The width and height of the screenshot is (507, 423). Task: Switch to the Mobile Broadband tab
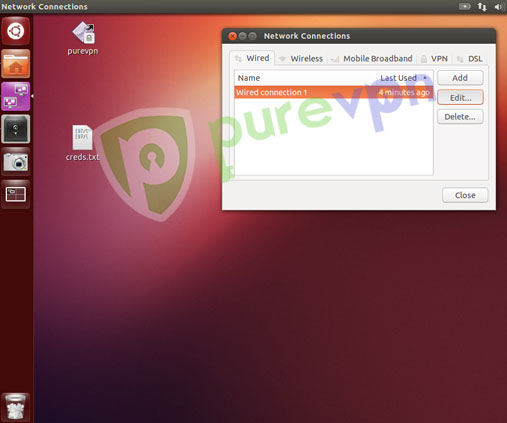coord(372,59)
